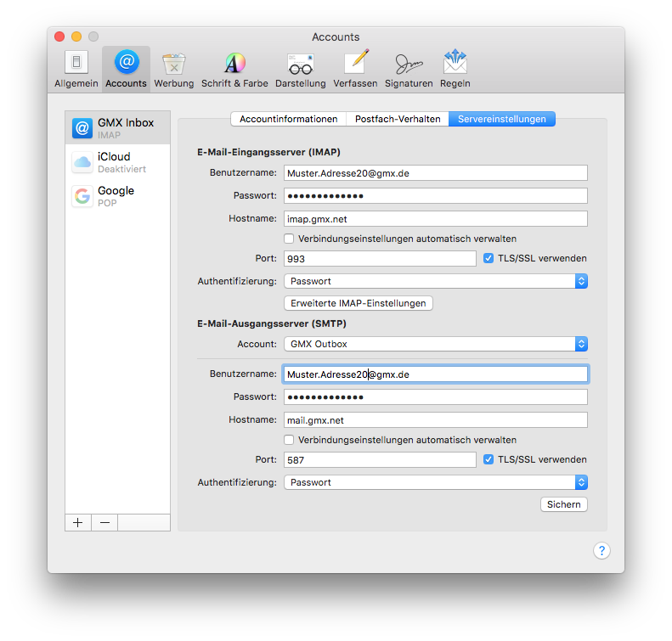This screenshot has width=672, height=641.
Task: Open the Allgemein preferences pane
Action: tap(76, 69)
